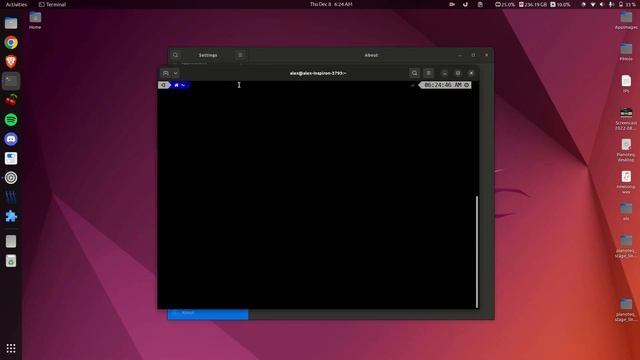Open the gray drive icon in the dock
Image resolution: width=640 pixels, height=360 pixels.
click(x=11, y=241)
